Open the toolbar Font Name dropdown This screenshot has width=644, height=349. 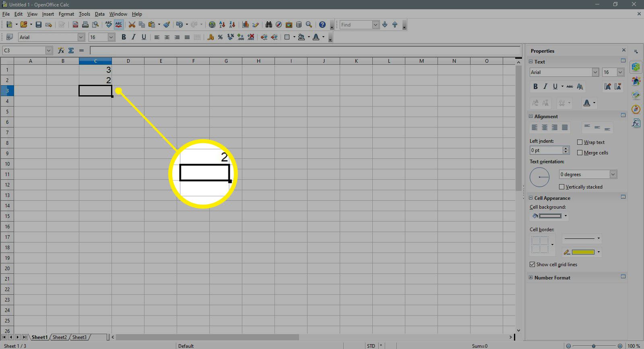(x=81, y=37)
